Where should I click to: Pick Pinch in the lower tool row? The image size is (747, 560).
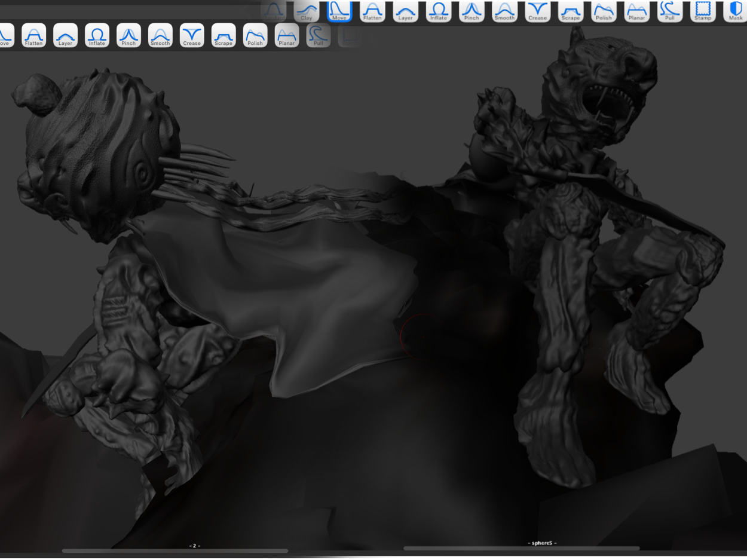click(x=128, y=36)
